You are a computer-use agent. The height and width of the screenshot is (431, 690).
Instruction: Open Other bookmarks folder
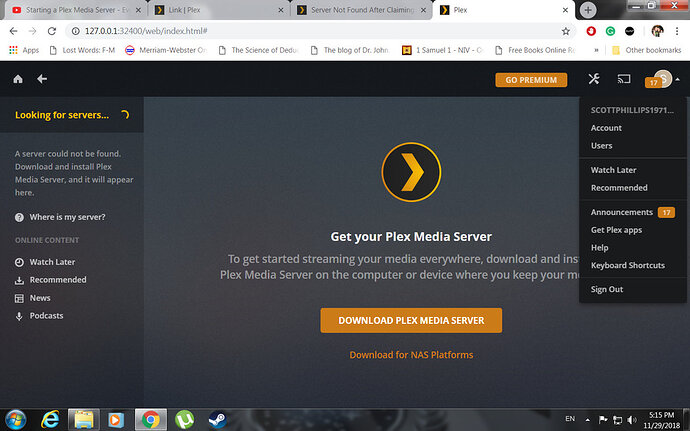click(x=646, y=50)
